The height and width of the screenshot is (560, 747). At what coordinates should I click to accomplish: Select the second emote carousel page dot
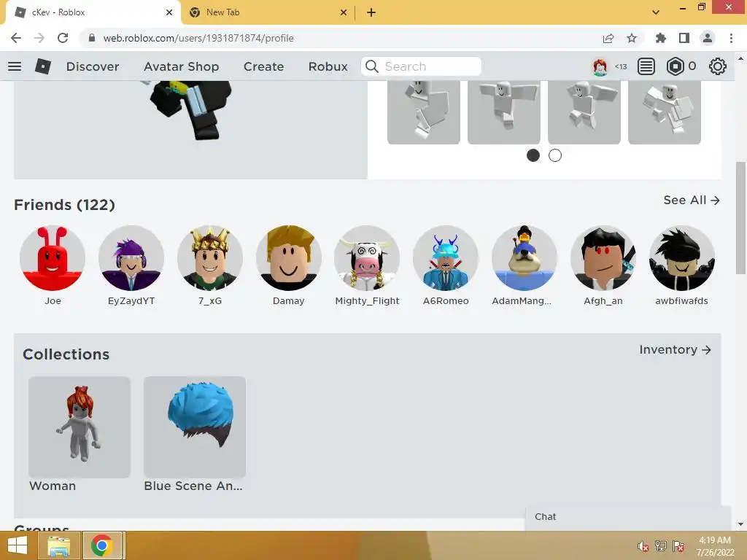click(x=555, y=155)
